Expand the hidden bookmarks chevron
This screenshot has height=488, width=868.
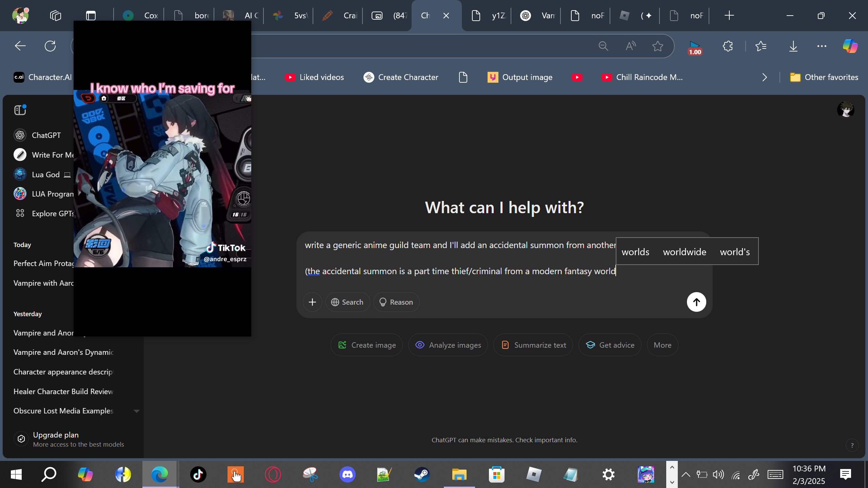(x=765, y=77)
